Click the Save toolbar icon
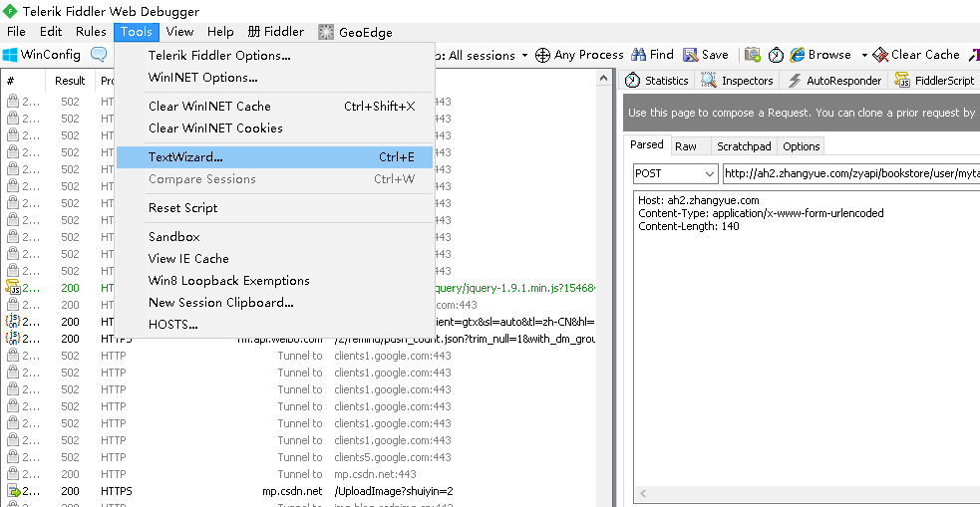The image size is (980, 507). [x=690, y=55]
